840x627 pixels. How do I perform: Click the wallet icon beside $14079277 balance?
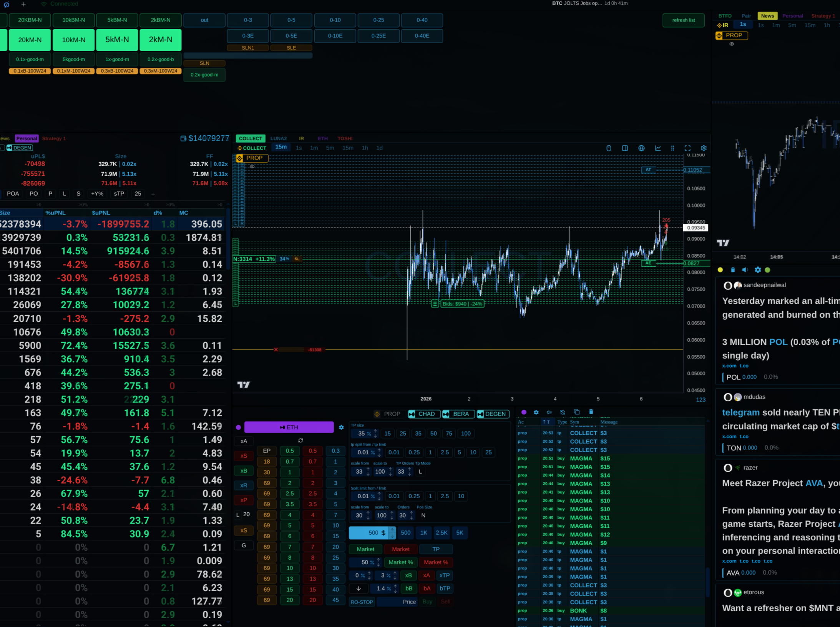click(183, 138)
